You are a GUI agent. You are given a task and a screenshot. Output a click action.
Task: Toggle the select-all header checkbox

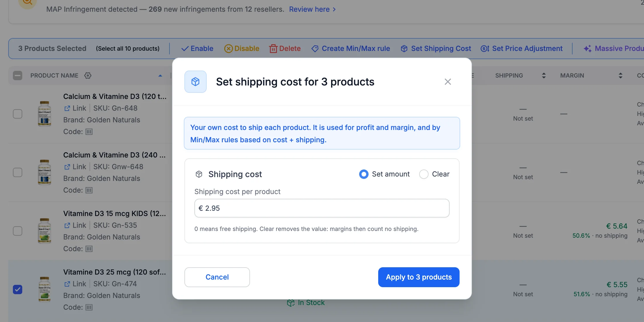(18, 76)
